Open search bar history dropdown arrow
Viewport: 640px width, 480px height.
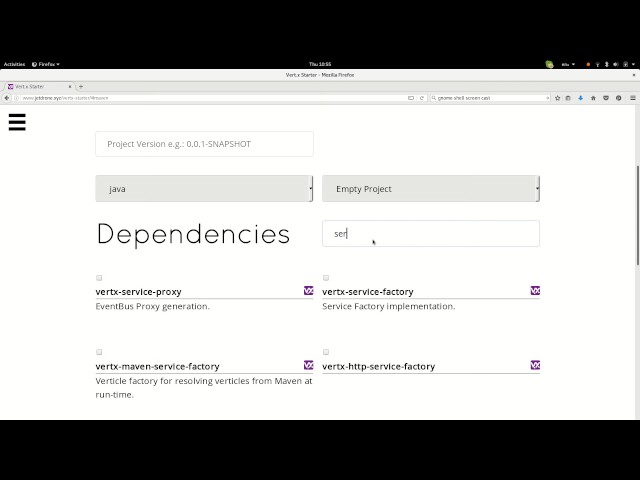coord(547,98)
